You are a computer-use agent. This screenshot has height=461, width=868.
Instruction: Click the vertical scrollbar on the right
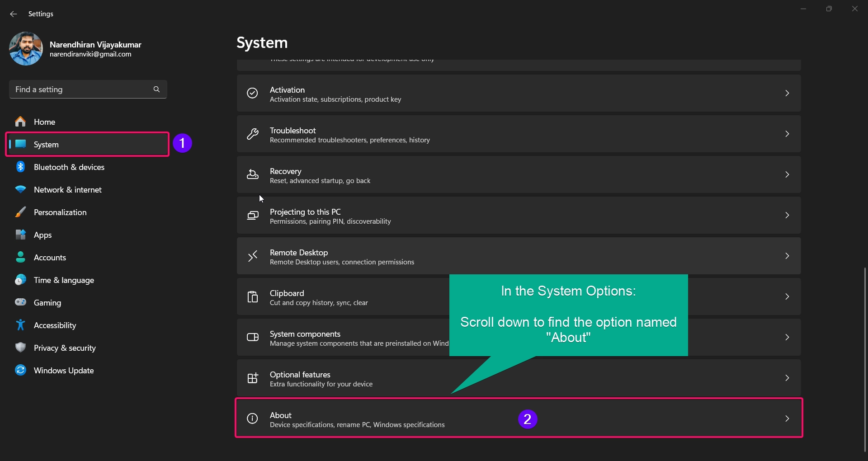pos(865,359)
